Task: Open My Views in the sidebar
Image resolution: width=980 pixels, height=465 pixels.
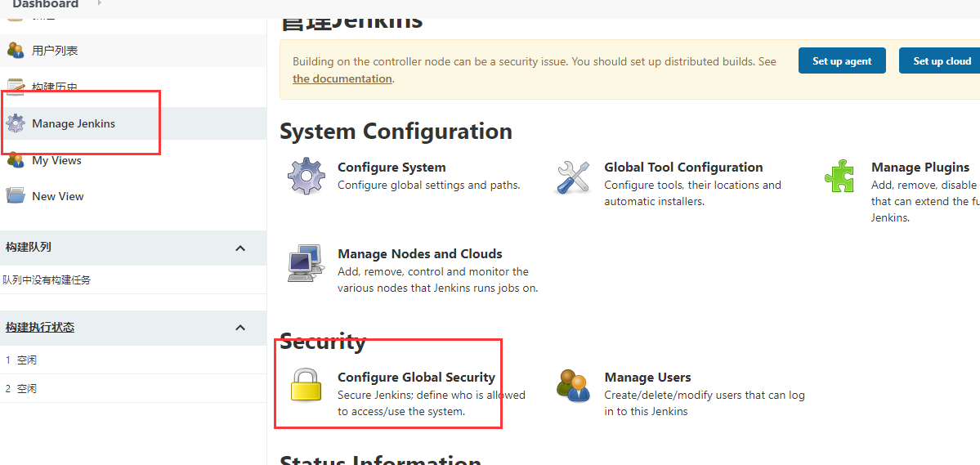Action: (x=57, y=160)
